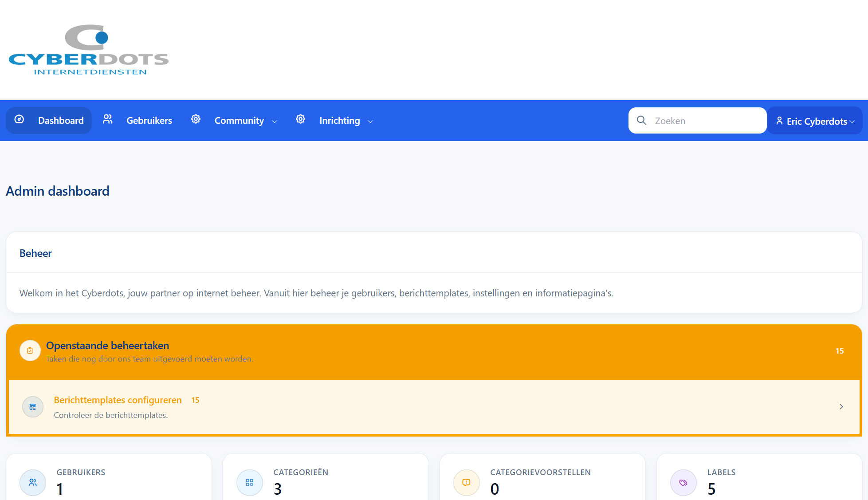Open the Berichttemplates configureren link
The width and height of the screenshot is (868, 500).
[x=118, y=400]
